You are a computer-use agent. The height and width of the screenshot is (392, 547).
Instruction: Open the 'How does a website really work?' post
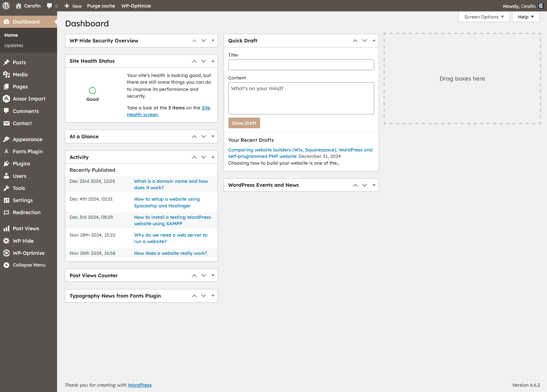coord(171,253)
